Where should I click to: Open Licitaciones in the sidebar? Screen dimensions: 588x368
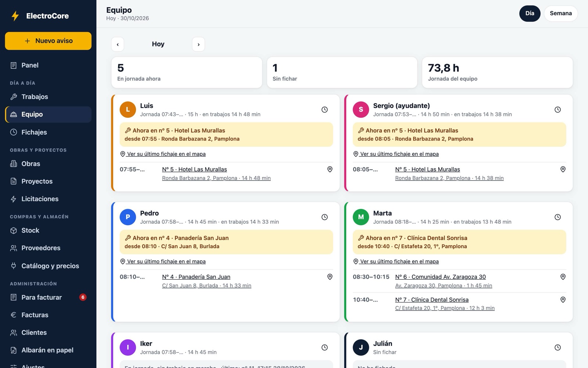coord(48,199)
